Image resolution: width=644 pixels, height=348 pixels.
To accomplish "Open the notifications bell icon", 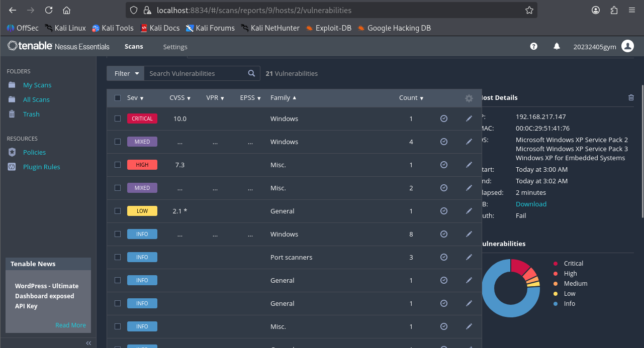I will click(x=557, y=46).
